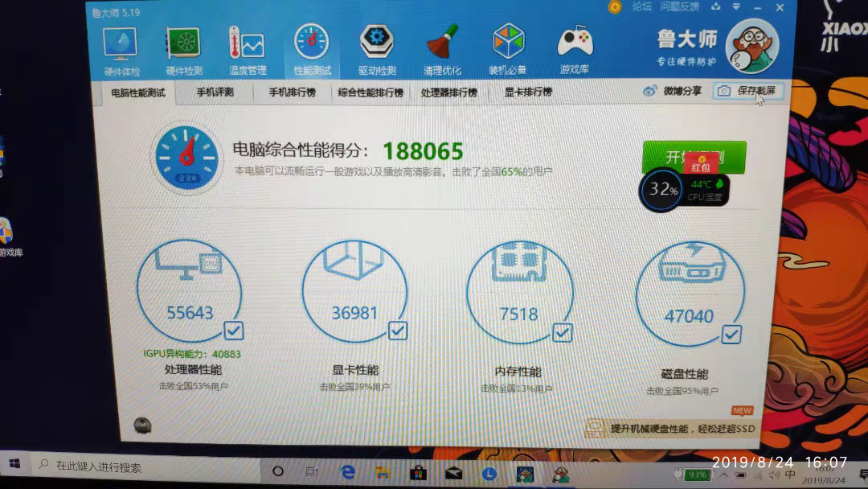The width and height of the screenshot is (868, 489).
Task: Click the download tray icon in title bar
Action: coord(716,6)
